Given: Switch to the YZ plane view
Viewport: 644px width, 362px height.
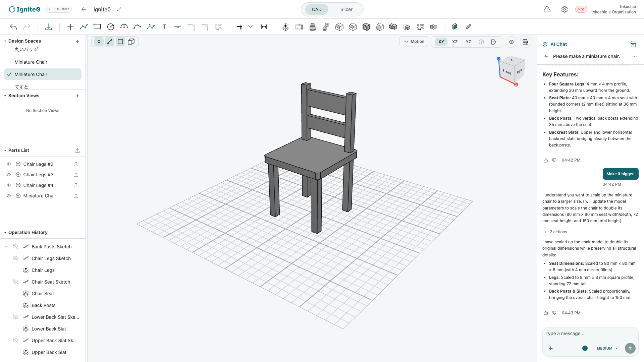Looking at the screenshot, I should click(x=469, y=42).
